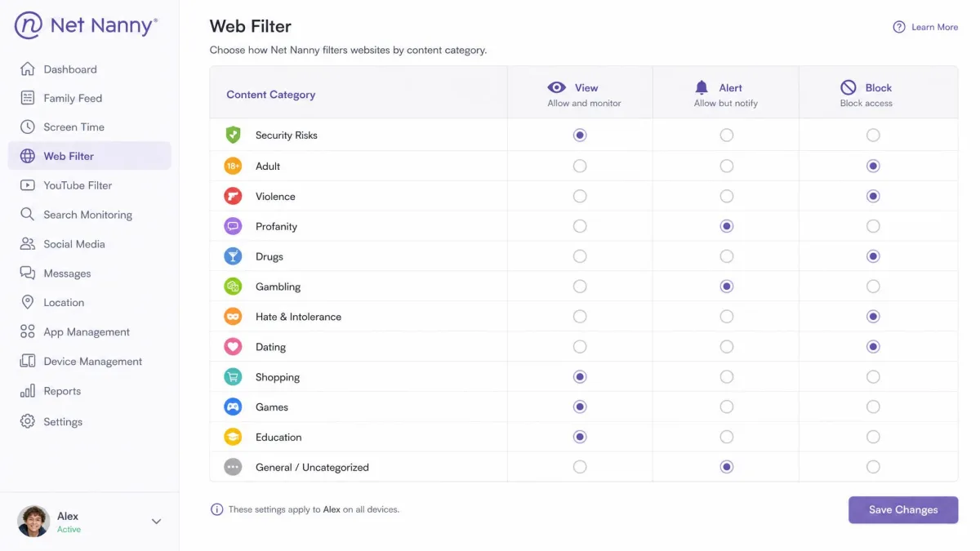Set Gambling category to Block
The image size is (980, 551).
[x=873, y=287]
